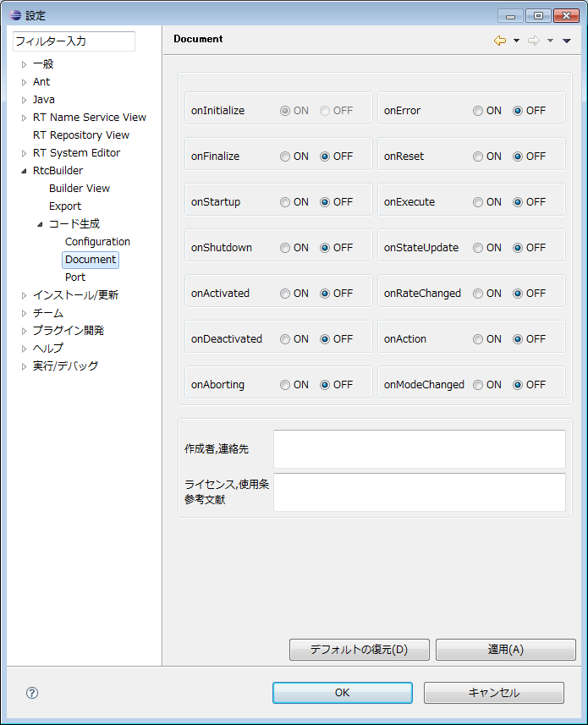
Task: Open forward history dropdown arrow
Action: click(550, 41)
